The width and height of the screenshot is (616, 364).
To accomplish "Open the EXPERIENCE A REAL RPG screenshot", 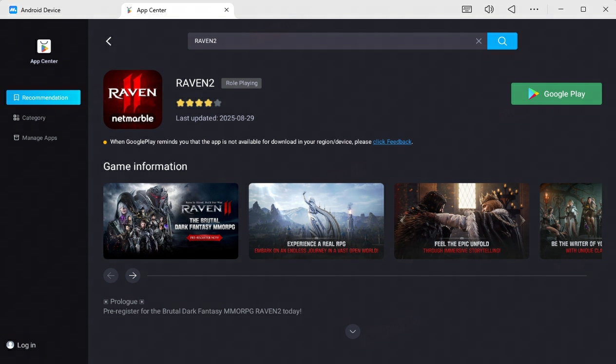I will [316, 221].
